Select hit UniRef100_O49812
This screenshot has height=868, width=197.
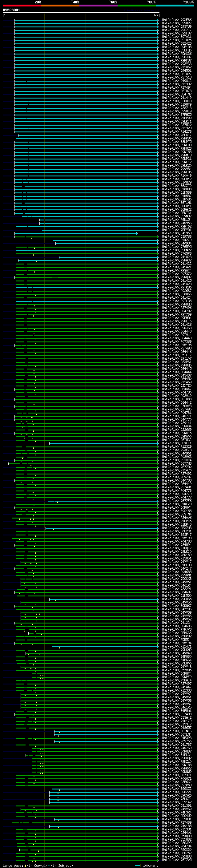[x=176, y=81]
